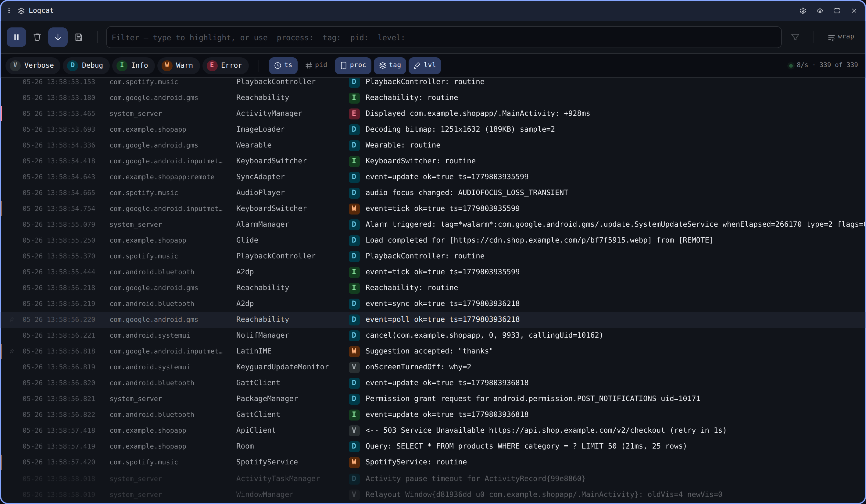Screen dimensions: 866x504
Task: Toggle pid column visibility
Action: [x=316, y=65]
